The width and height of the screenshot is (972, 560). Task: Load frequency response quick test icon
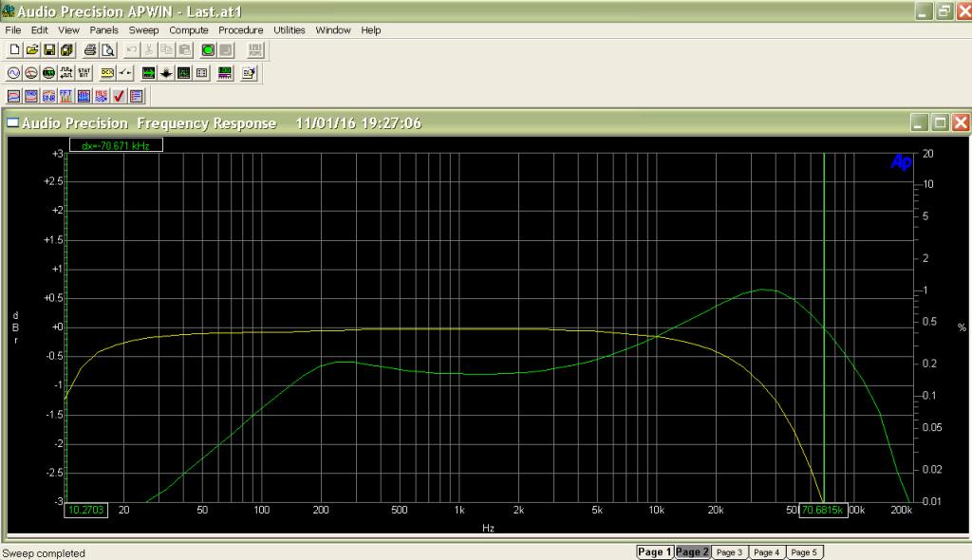[x=13, y=96]
